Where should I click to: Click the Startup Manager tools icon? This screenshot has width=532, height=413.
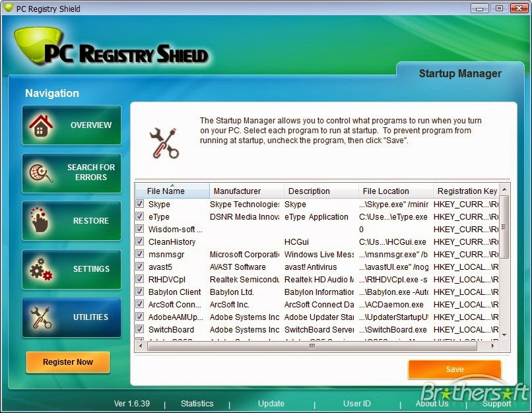[x=164, y=143]
